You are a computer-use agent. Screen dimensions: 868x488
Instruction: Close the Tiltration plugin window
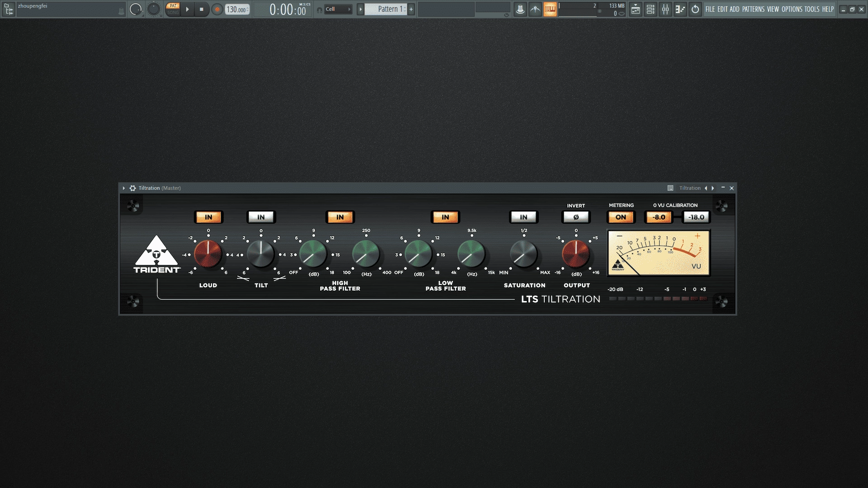[731, 188]
